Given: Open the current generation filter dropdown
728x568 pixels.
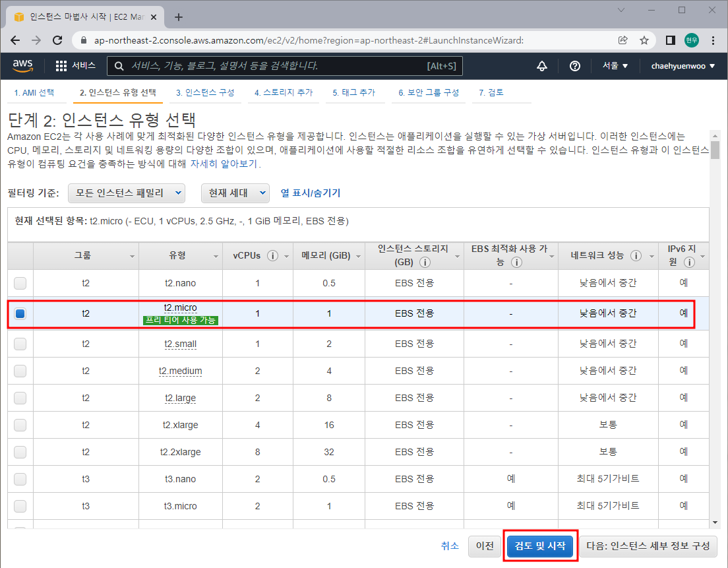Looking at the screenshot, I should 235,193.
